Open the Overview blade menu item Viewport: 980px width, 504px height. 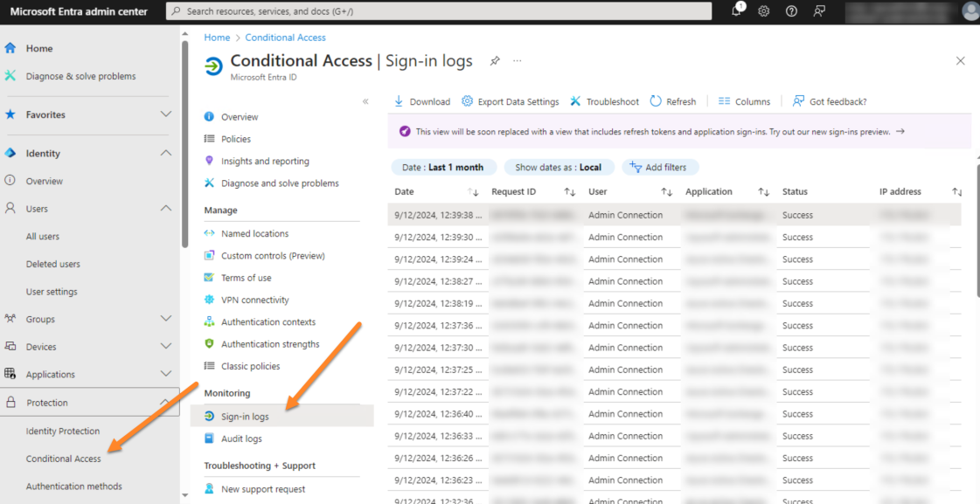[x=240, y=117]
